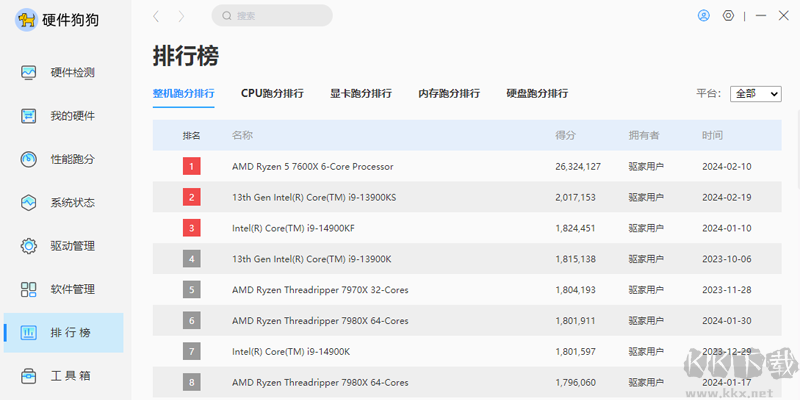
Task: Click the rank 2 red badge
Action: click(x=192, y=197)
